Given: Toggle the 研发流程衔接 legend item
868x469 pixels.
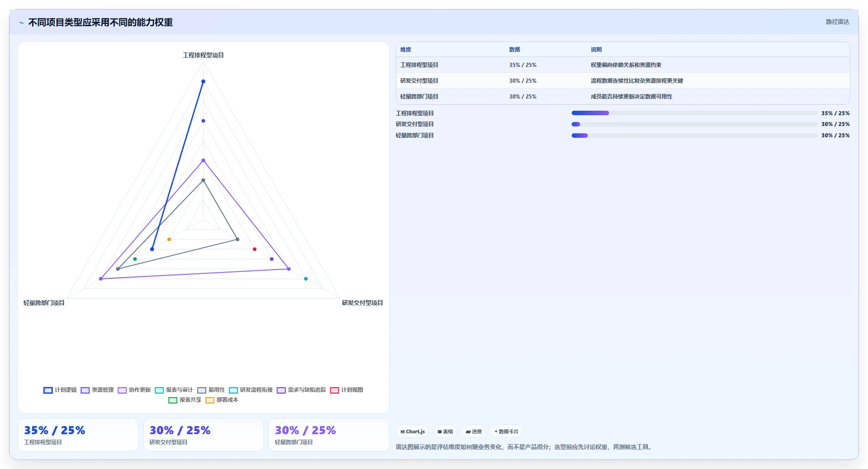Looking at the screenshot, I should pos(251,390).
